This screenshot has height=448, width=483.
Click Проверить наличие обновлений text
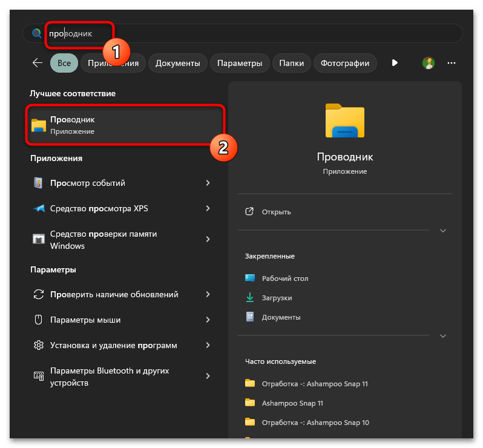pos(114,295)
